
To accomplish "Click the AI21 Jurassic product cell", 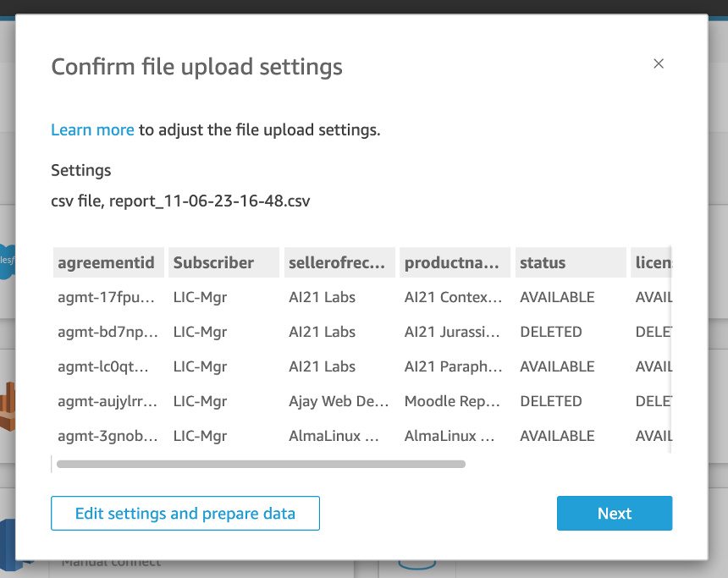I will coord(454,332).
